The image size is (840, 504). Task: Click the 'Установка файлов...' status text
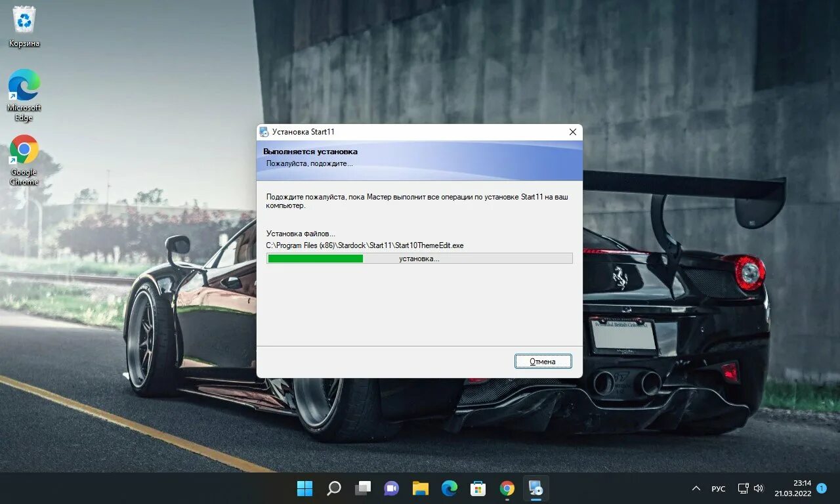click(x=301, y=234)
